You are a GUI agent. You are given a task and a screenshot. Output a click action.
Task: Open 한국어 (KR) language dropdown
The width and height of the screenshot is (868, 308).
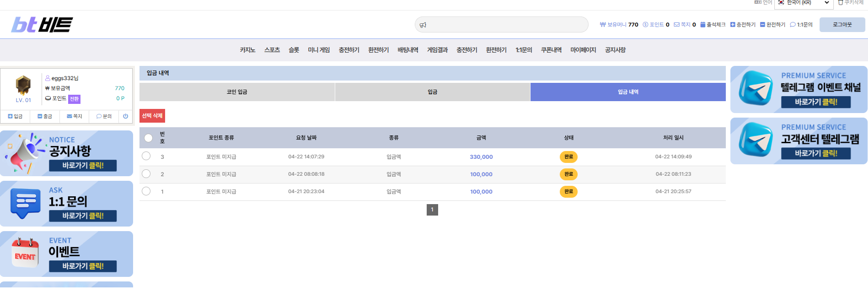point(804,3)
